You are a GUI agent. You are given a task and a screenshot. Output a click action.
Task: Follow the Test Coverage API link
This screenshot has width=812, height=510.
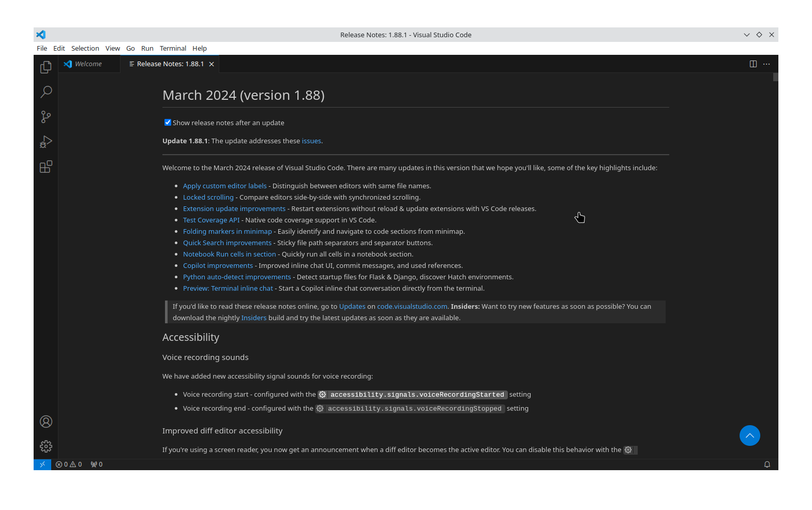click(212, 220)
